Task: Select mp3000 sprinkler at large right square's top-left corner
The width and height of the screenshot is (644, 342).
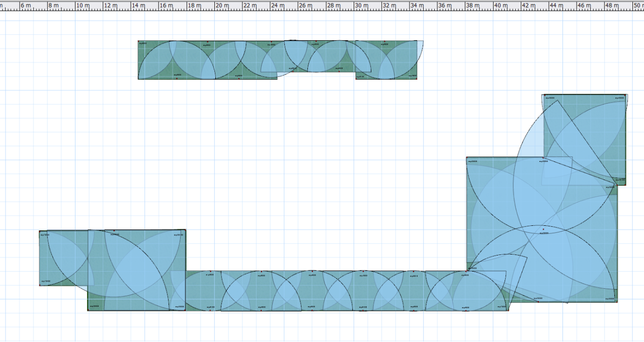Action: pyautogui.click(x=467, y=158)
